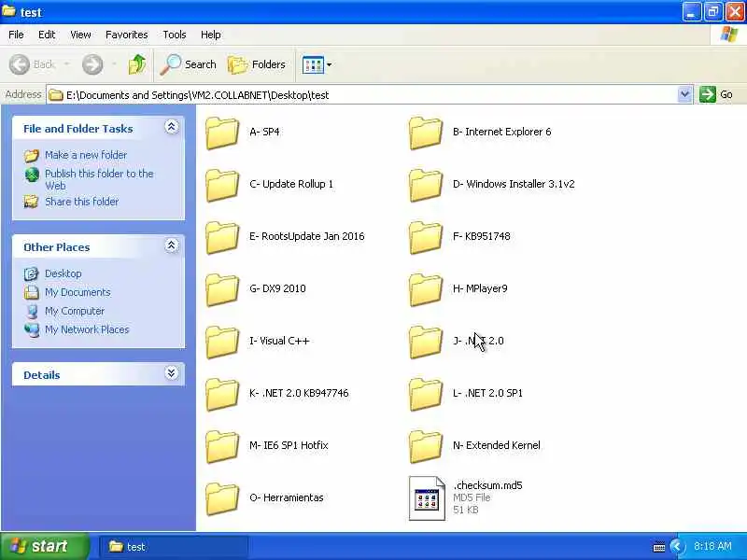Expand hidden tray icons with the arrow
747x560 pixels.
pyautogui.click(x=676, y=546)
